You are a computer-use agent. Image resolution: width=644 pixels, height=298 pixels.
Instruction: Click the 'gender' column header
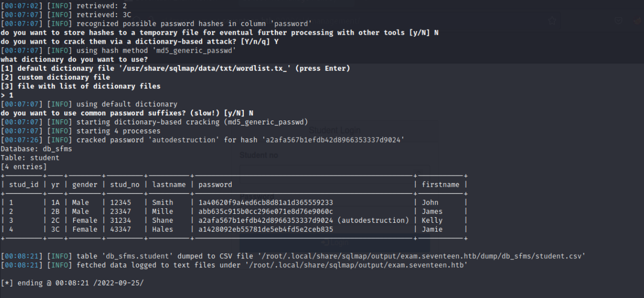coord(85,185)
